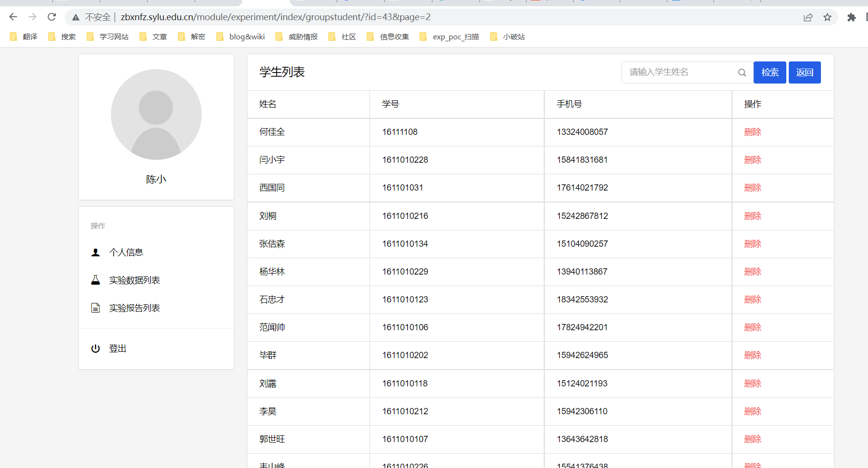Click the person icon beside 个人信息
Screen dimensions: 868x468
96,252
